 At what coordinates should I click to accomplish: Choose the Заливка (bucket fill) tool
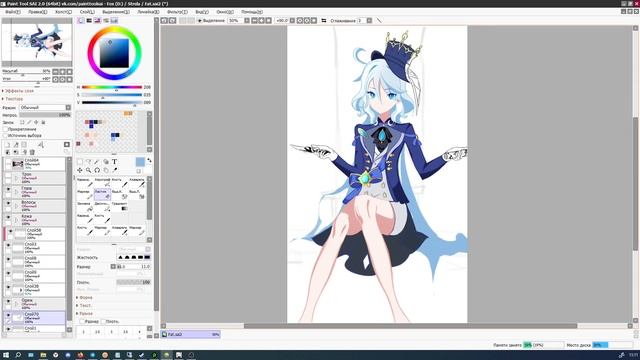(85, 207)
